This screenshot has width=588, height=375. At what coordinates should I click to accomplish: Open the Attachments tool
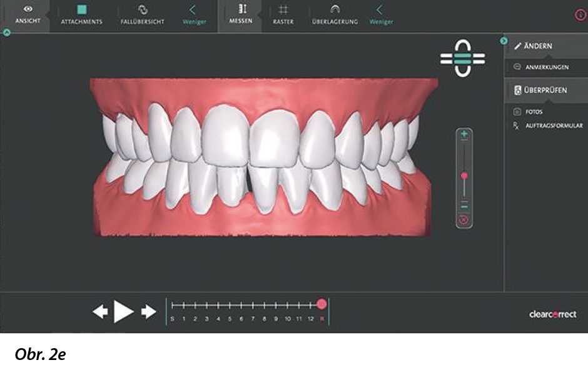coord(82,14)
